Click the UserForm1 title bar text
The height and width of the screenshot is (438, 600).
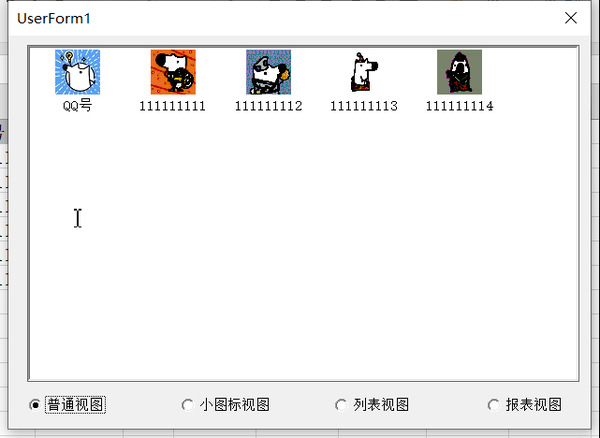(x=54, y=18)
